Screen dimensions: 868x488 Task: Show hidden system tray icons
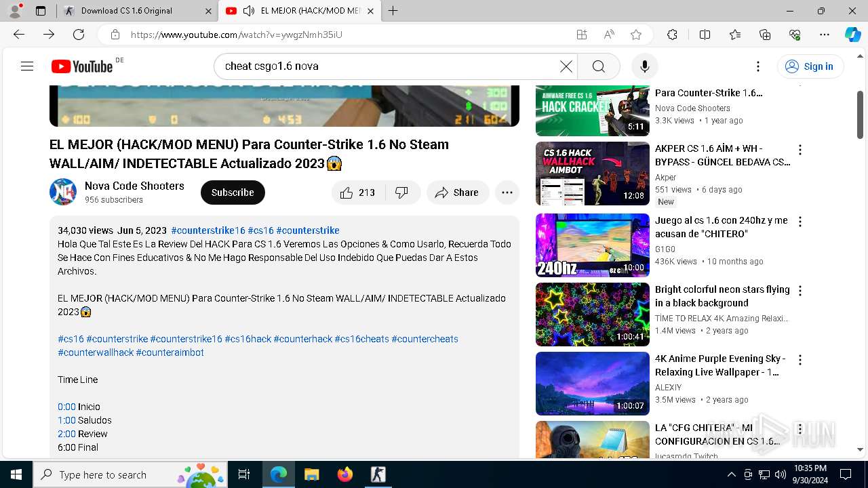coord(731,474)
